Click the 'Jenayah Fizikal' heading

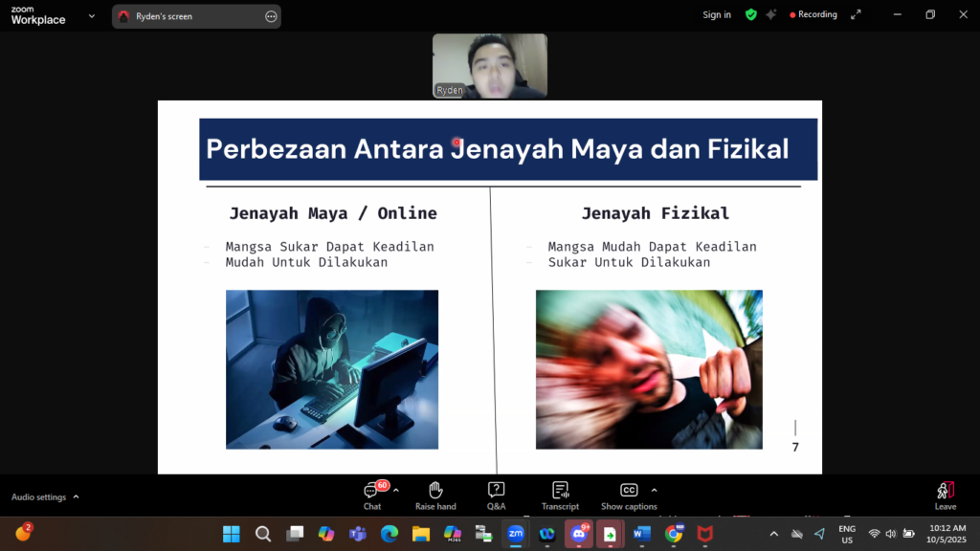[656, 213]
